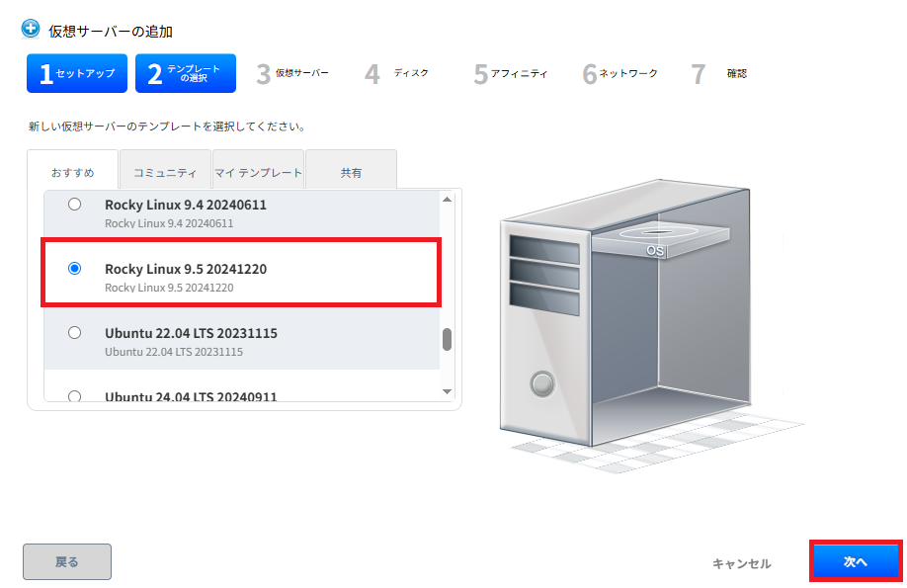Click step 5 アフィニティ
The image size is (907, 588).
click(x=510, y=73)
